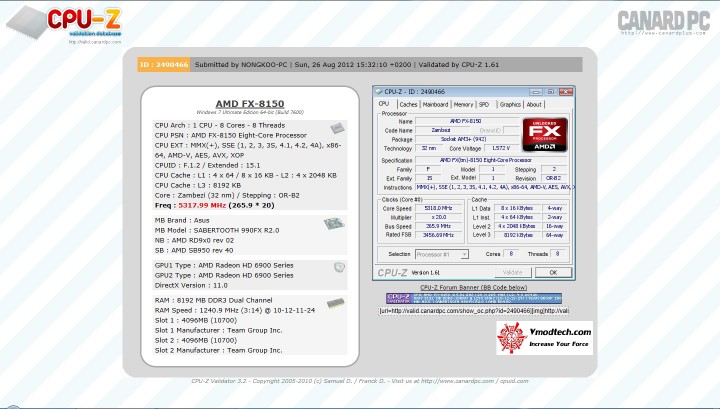Click the Validate button

click(x=512, y=272)
